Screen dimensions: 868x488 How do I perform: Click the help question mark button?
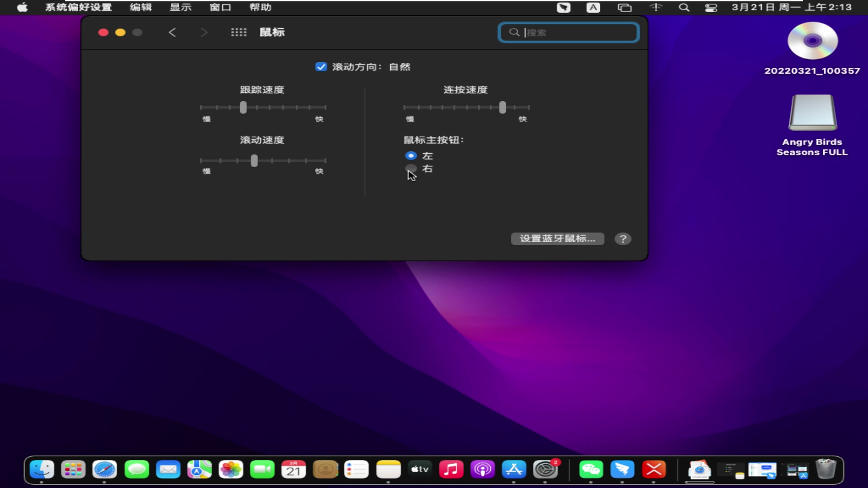tap(623, 239)
